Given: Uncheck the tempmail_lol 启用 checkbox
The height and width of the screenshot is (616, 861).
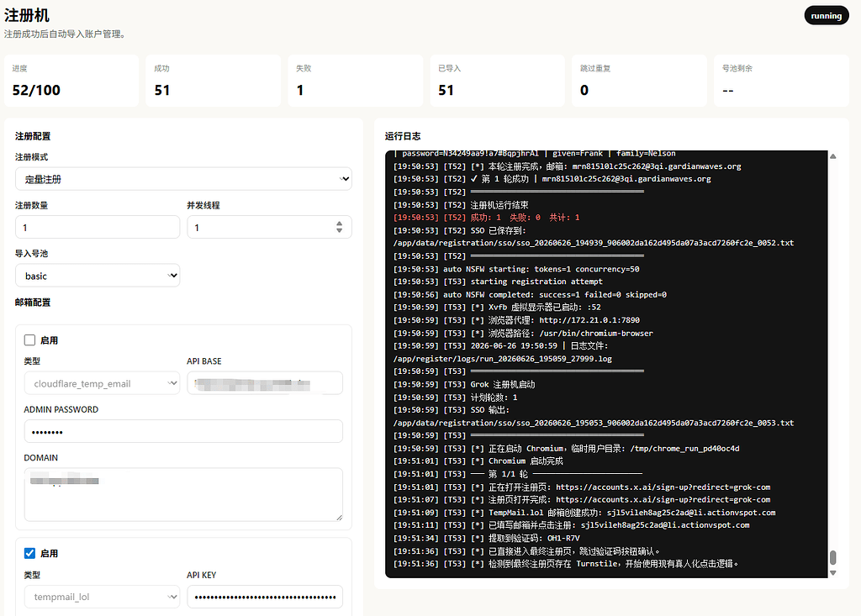Looking at the screenshot, I should coord(29,554).
